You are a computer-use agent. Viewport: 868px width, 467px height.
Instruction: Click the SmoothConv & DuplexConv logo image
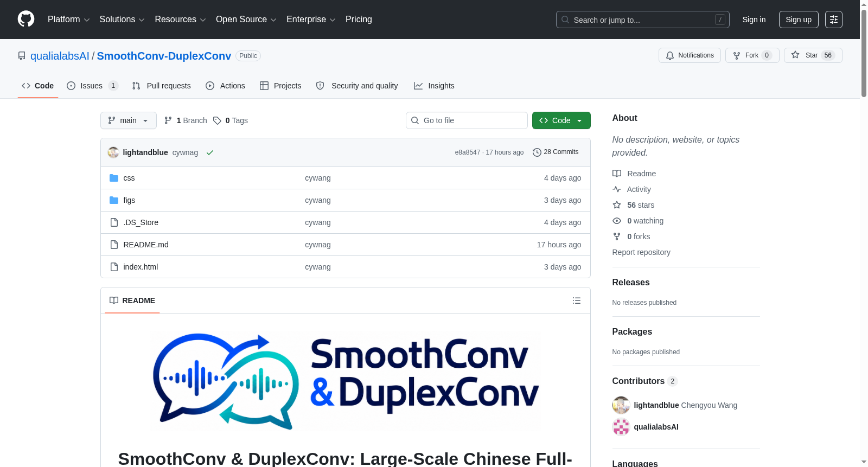coord(346,382)
